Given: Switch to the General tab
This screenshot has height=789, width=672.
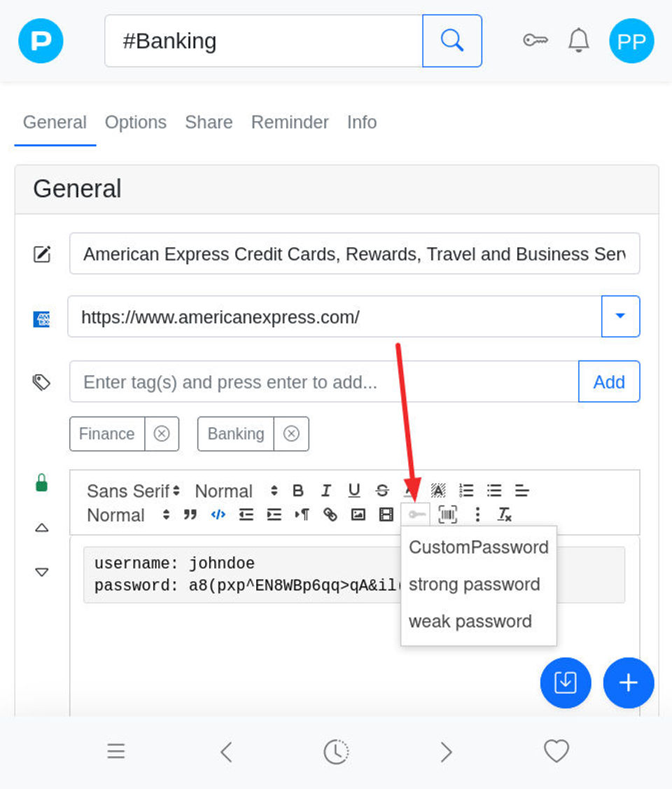Looking at the screenshot, I should pyautogui.click(x=55, y=123).
